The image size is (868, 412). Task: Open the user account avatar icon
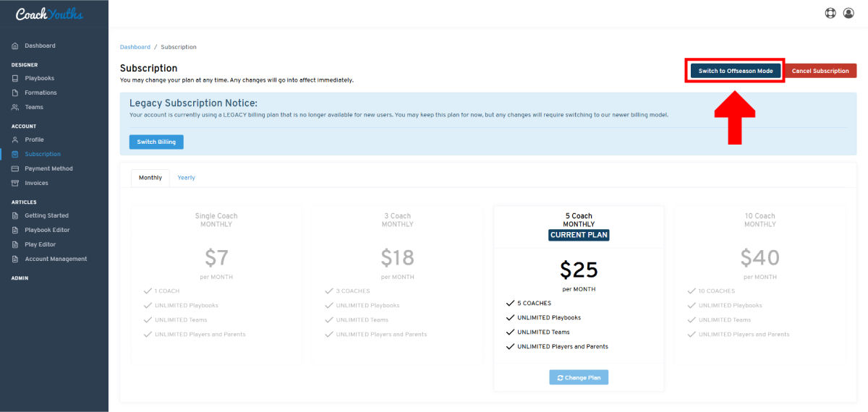point(849,13)
